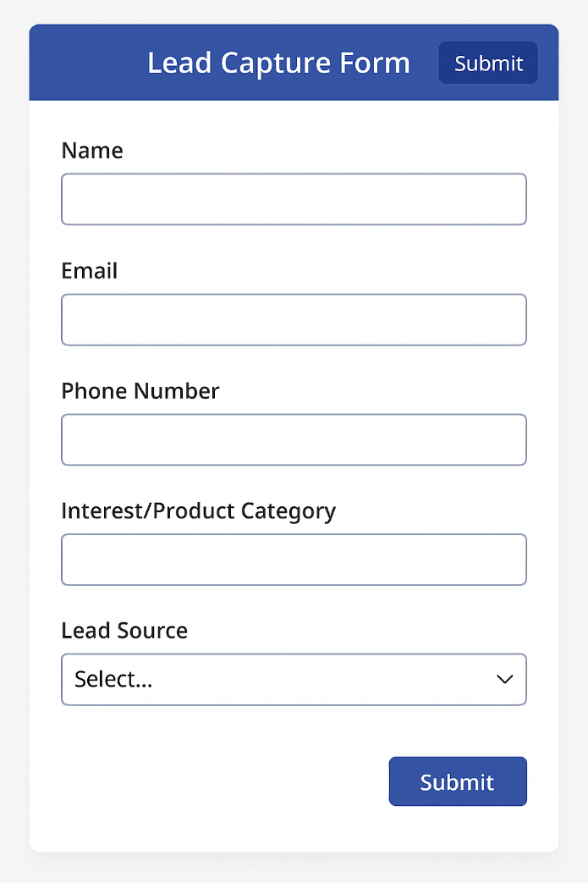Click the rounded Submit button near Lead Source
This screenshot has height=883, width=588.
[x=458, y=781]
